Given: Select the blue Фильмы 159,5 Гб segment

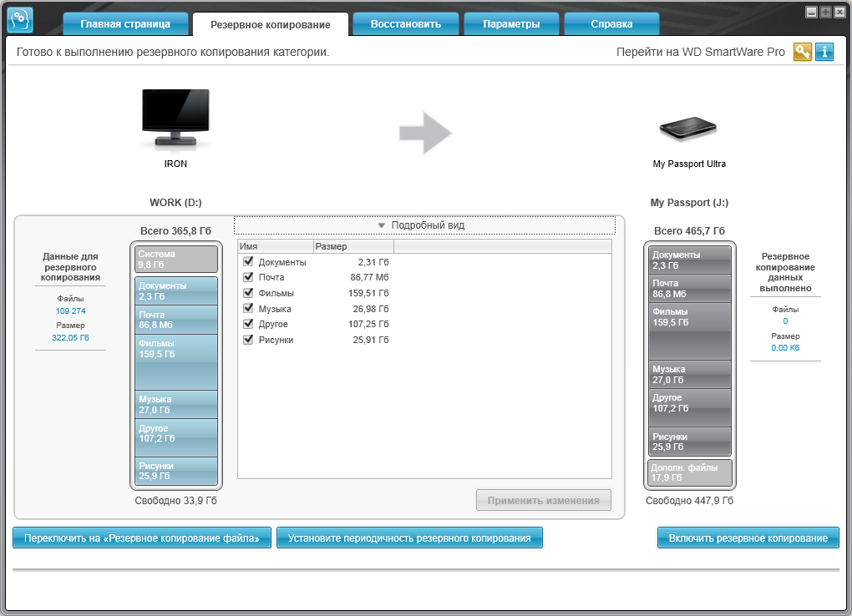Looking at the screenshot, I should pos(176,361).
